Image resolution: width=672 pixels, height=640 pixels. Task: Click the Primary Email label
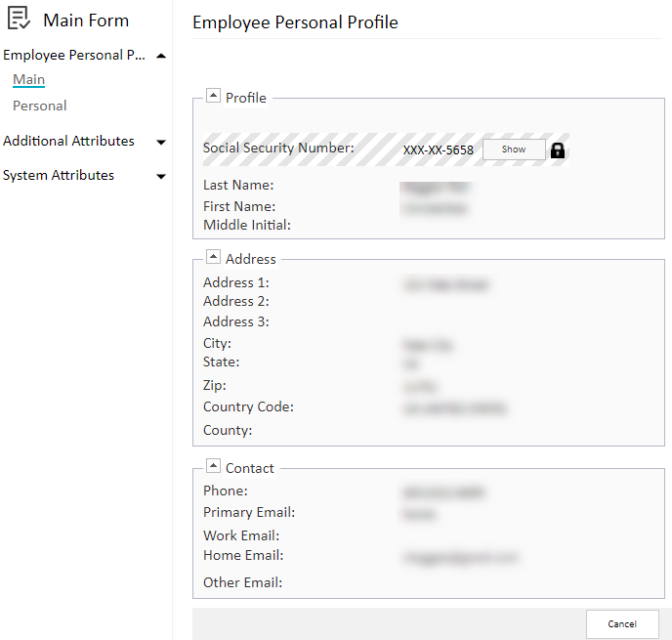tap(249, 512)
